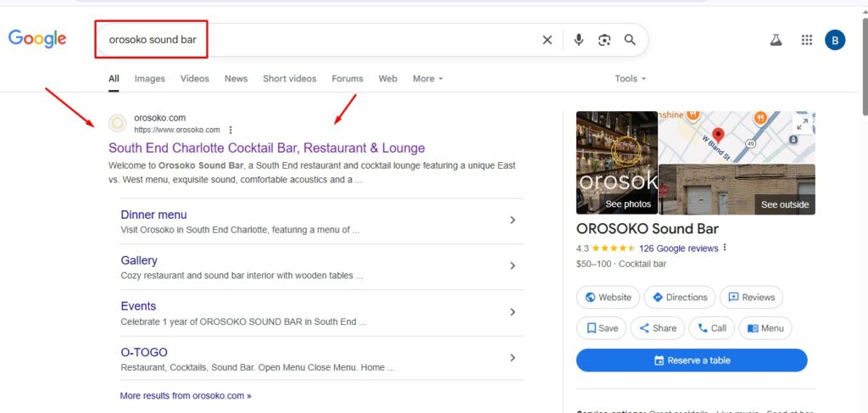The height and width of the screenshot is (413, 868).
Task: Switch to the News tab
Action: pos(236,79)
